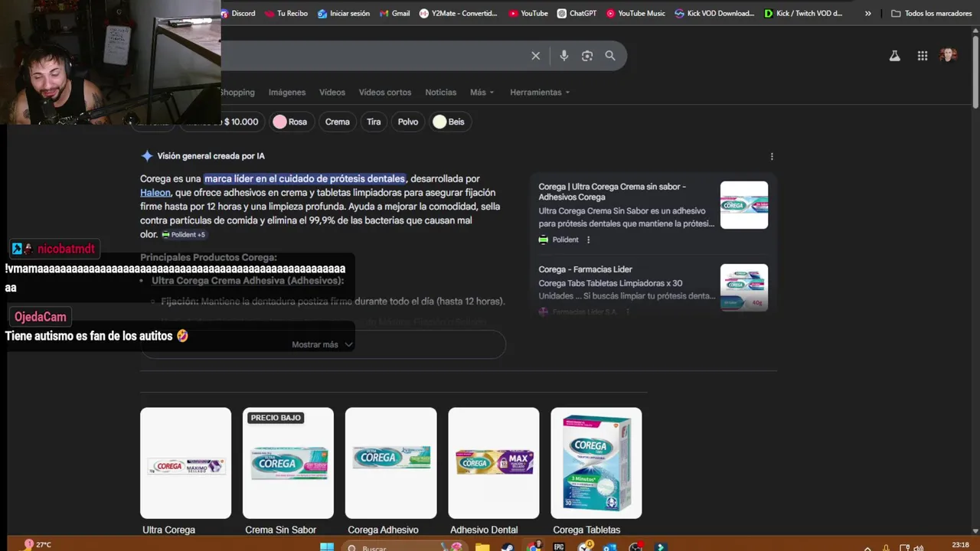This screenshot has height=551, width=980.
Task: Open the Adhesivo Dental Max product image
Action: (x=494, y=463)
